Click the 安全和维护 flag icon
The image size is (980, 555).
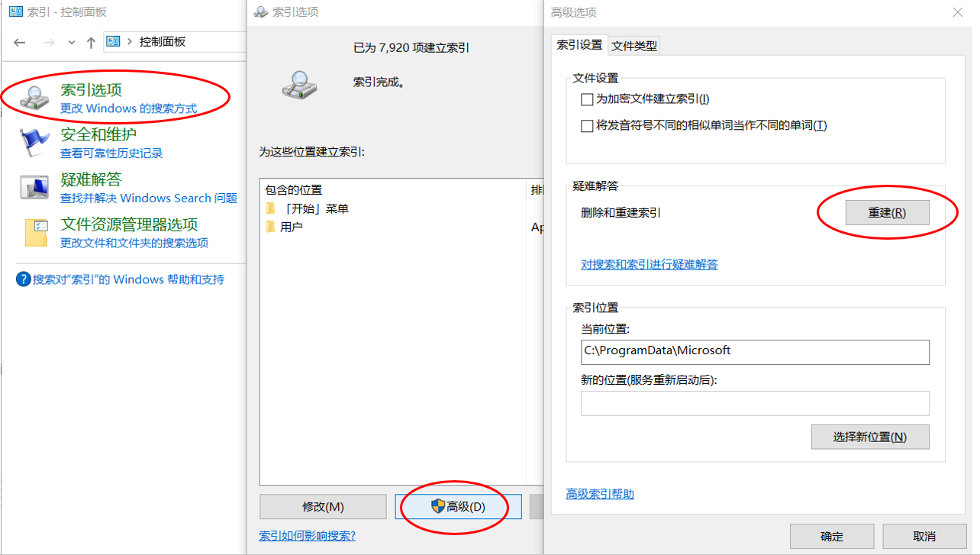pyautogui.click(x=35, y=143)
